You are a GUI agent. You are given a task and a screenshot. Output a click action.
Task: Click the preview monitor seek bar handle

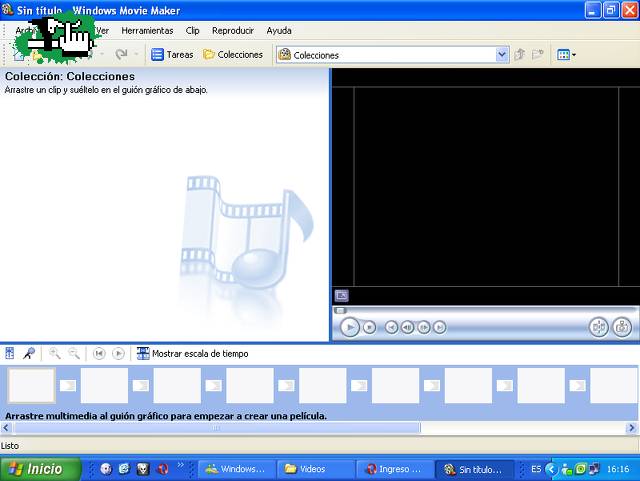[340, 310]
